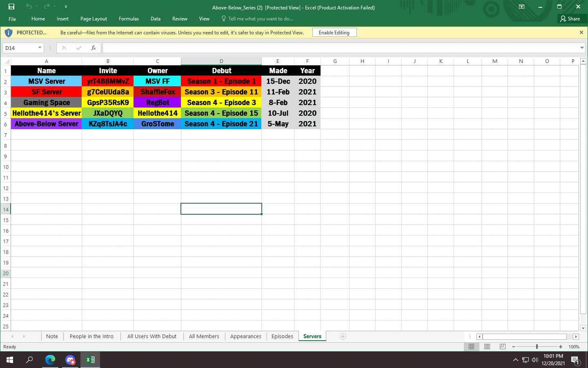Screen dimensions: 588x368
Task: Open the Data ribbon tab
Action: pos(156,19)
